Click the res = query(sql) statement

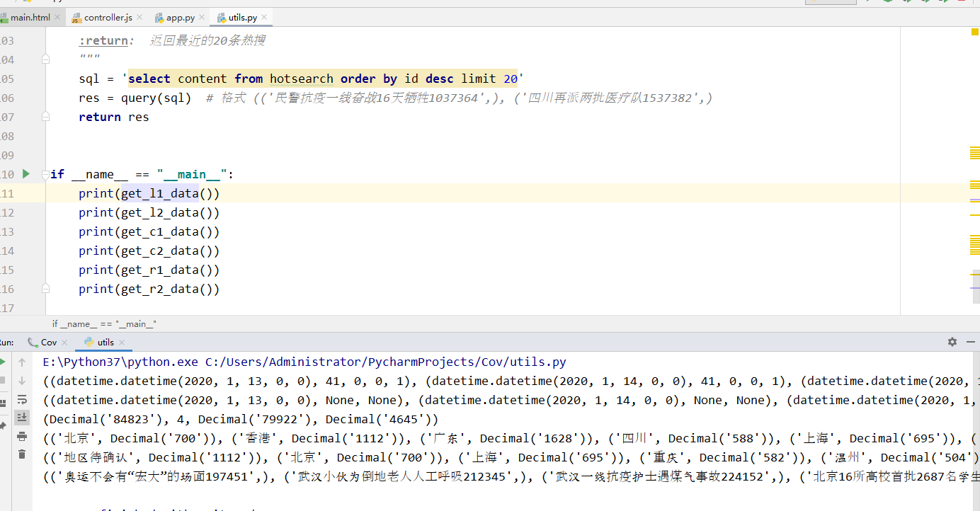pyautogui.click(x=135, y=98)
